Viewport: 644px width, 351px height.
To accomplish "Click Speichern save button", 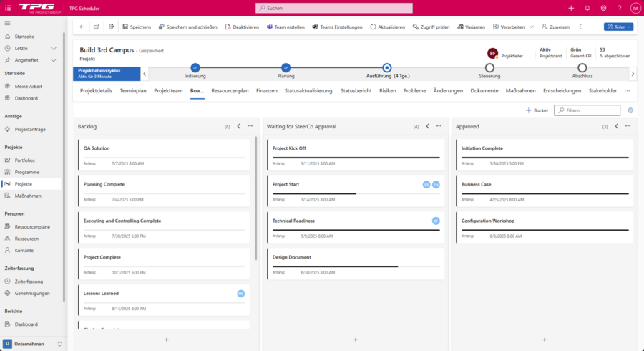I will 137,27.
